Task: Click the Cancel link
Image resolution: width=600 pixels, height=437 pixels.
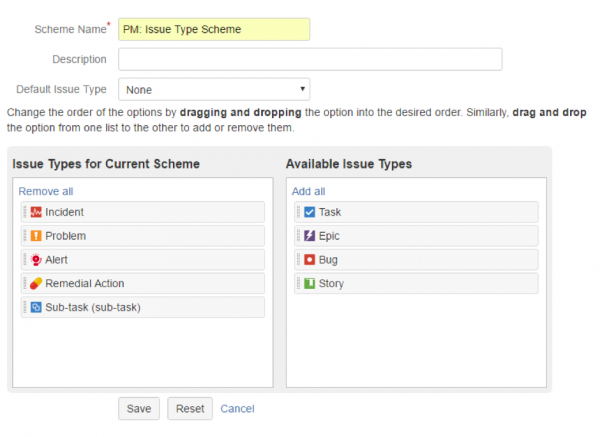Action: [x=237, y=409]
